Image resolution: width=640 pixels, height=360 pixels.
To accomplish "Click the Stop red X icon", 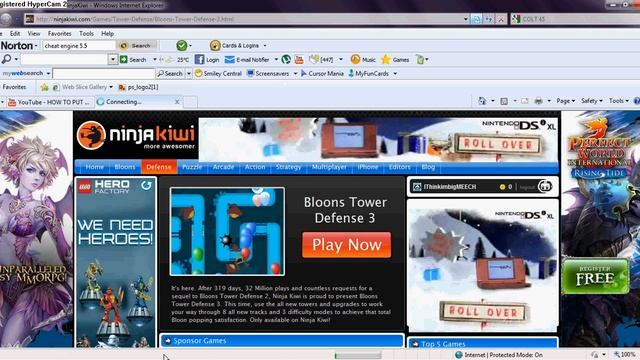I will pyautogui.click(x=501, y=19).
